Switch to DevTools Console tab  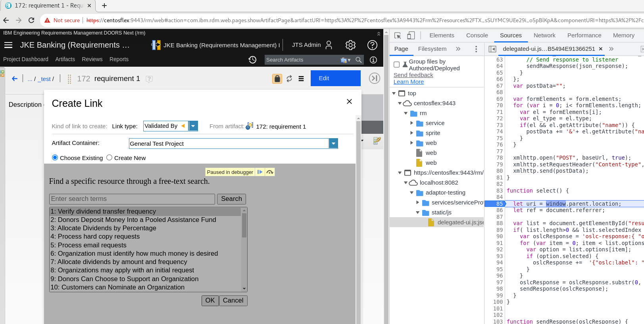pos(477,35)
